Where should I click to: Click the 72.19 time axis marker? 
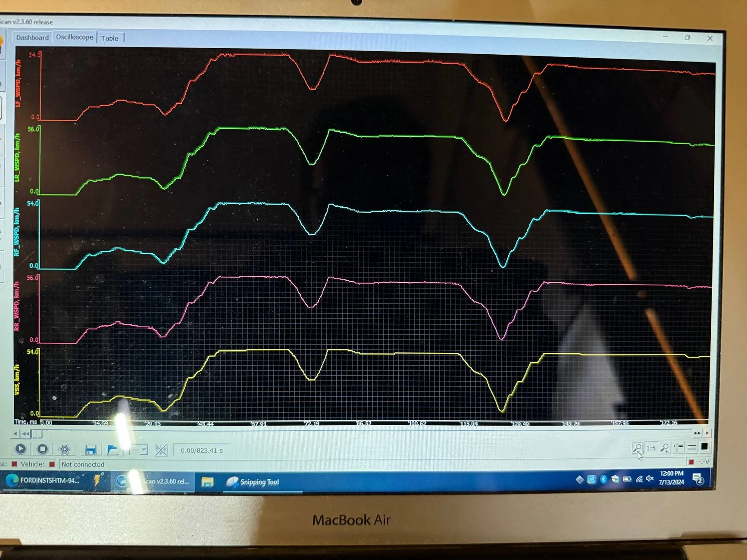pos(311,423)
